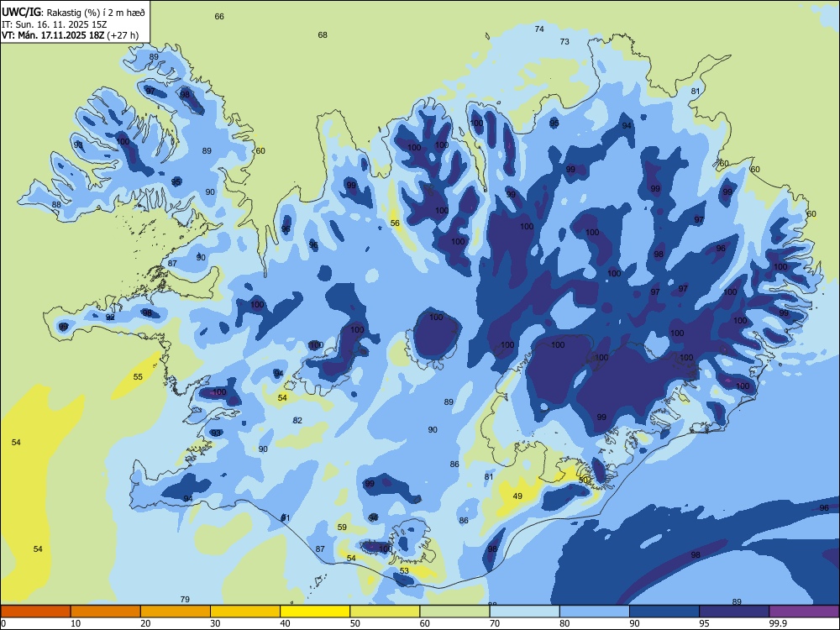Click the map value '79' near the bottom edge
The width and height of the screenshot is (840, 630).
pos(185,600)
